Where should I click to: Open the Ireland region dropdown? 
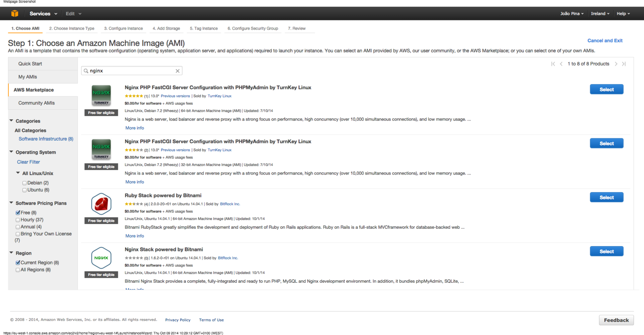[x=600, y=14]
